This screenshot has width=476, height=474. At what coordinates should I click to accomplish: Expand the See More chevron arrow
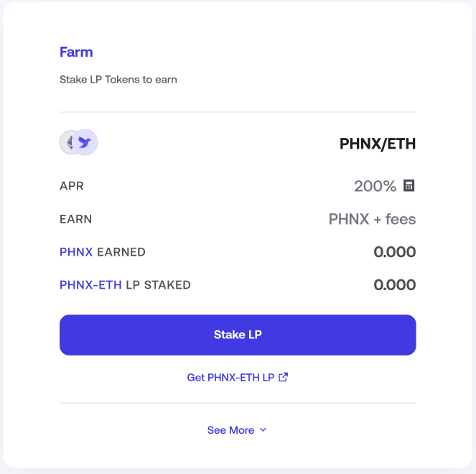tap(263, 429)
